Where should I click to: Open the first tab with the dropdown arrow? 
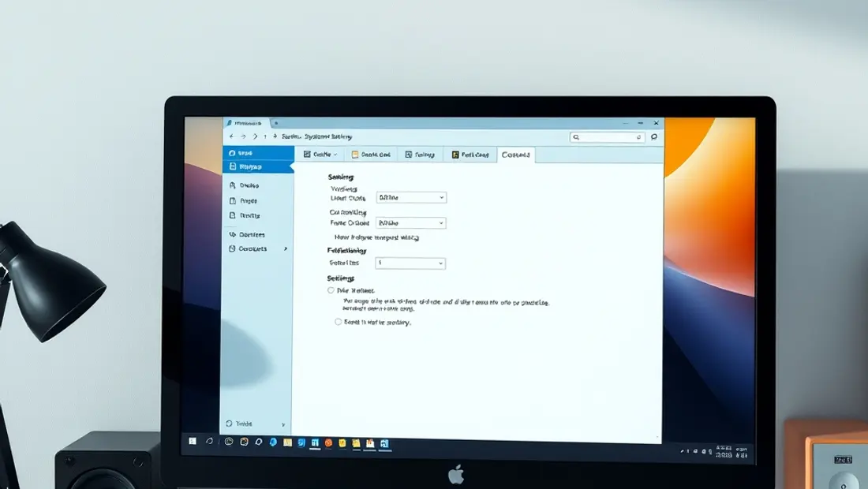click(320, 155)
